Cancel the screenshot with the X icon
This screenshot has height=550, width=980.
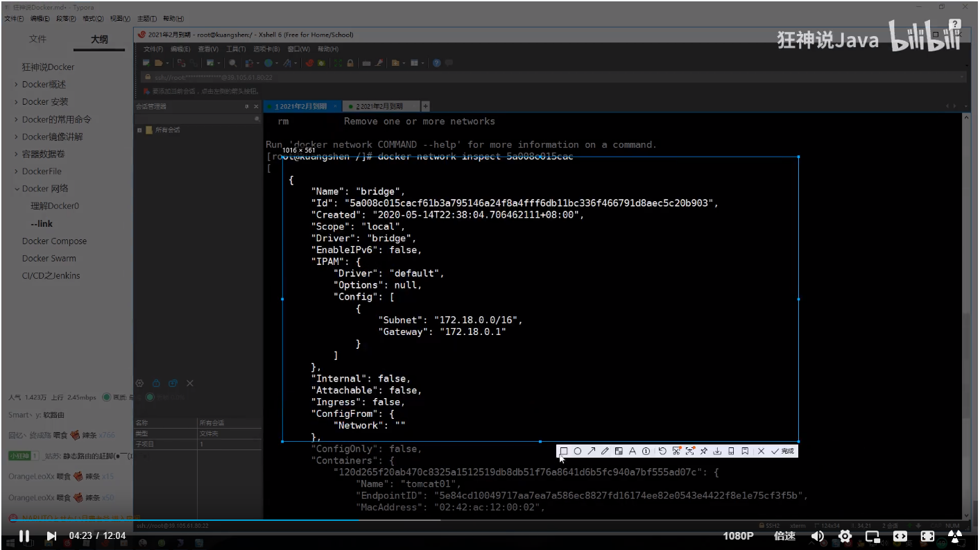(761, 452)
